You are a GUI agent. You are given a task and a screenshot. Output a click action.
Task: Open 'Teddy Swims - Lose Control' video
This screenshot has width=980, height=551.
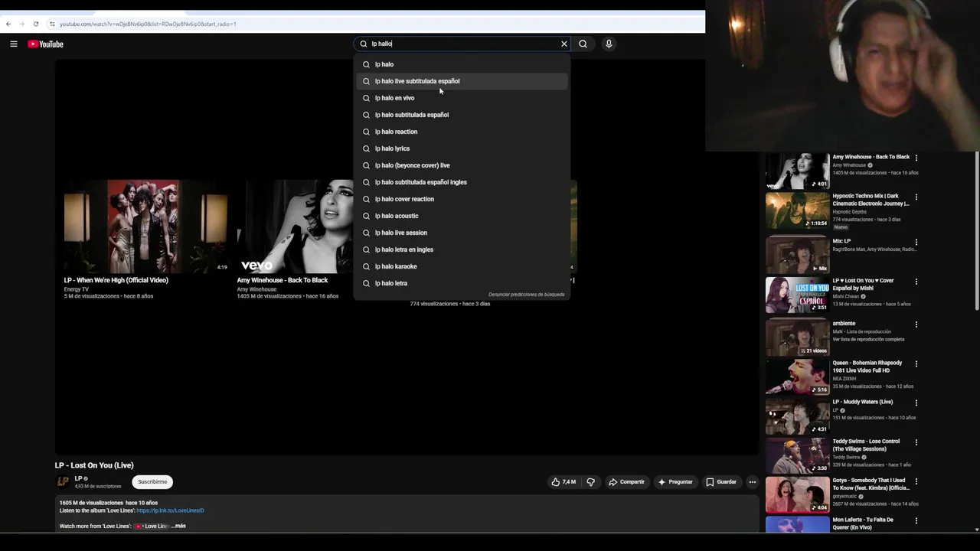[x=796, y=455]
